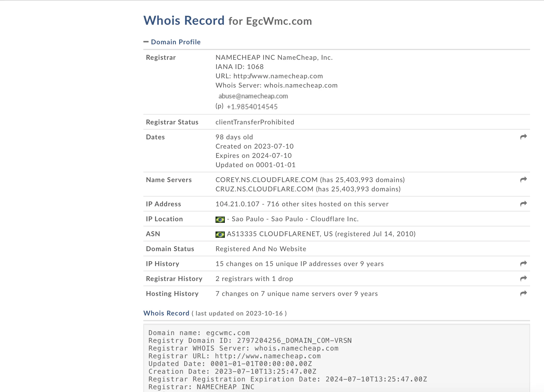The image size is (544, 392).
Task: Open Registrar History arrow icon
Action: coord(523,278)
